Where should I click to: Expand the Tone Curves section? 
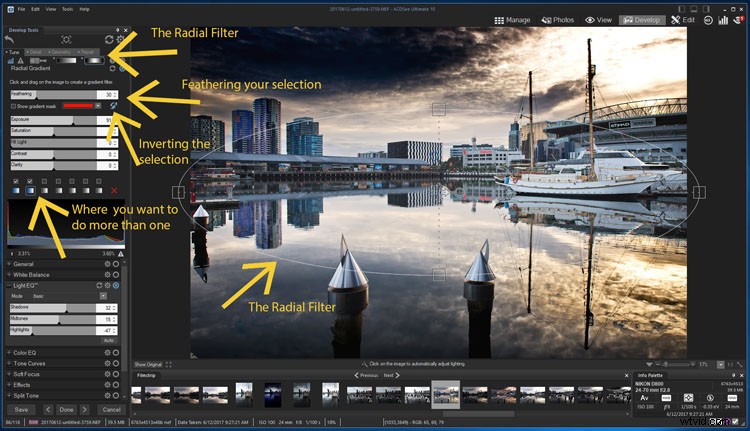[x=9, y=364]
